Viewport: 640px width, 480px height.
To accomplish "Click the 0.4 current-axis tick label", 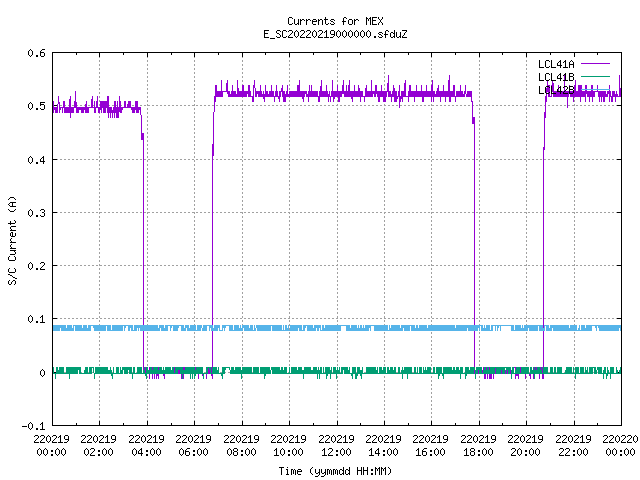I will click(36, 160).
